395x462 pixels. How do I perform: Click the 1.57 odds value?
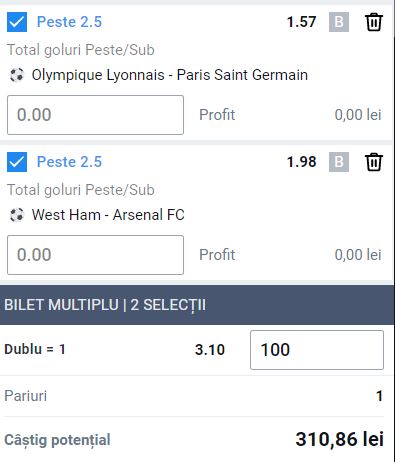point(301,22)
